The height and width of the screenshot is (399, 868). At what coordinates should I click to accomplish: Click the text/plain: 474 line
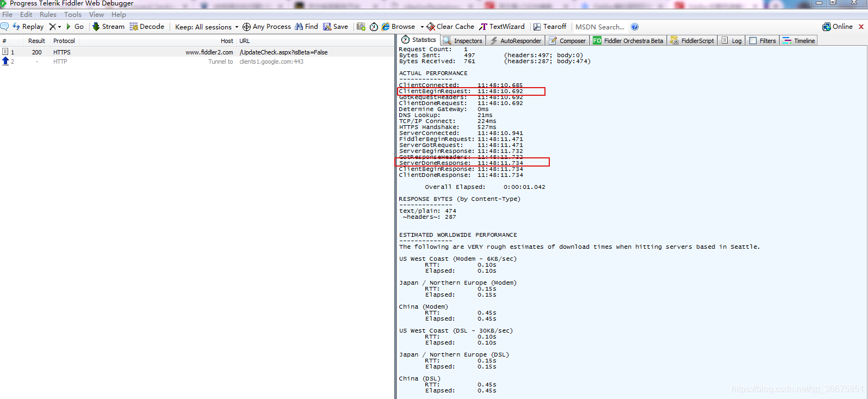428,211
